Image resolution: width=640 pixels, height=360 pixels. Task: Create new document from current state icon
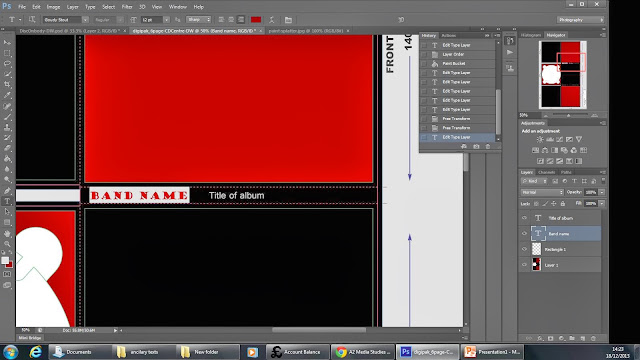click(464, 147)
